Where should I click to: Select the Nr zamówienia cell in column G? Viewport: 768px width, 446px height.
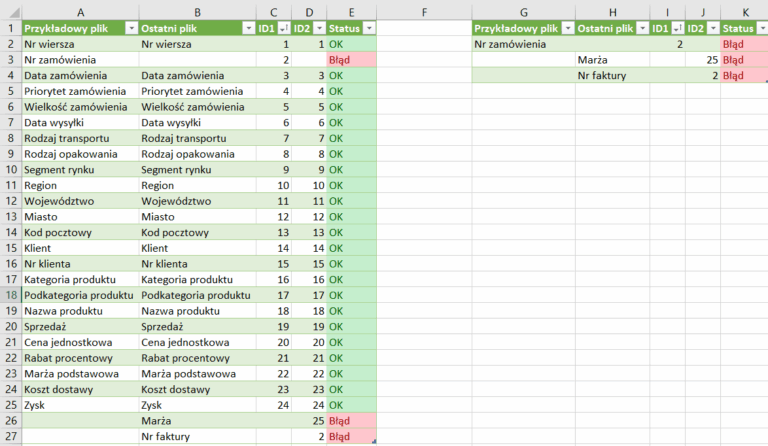tap(523, 44)
